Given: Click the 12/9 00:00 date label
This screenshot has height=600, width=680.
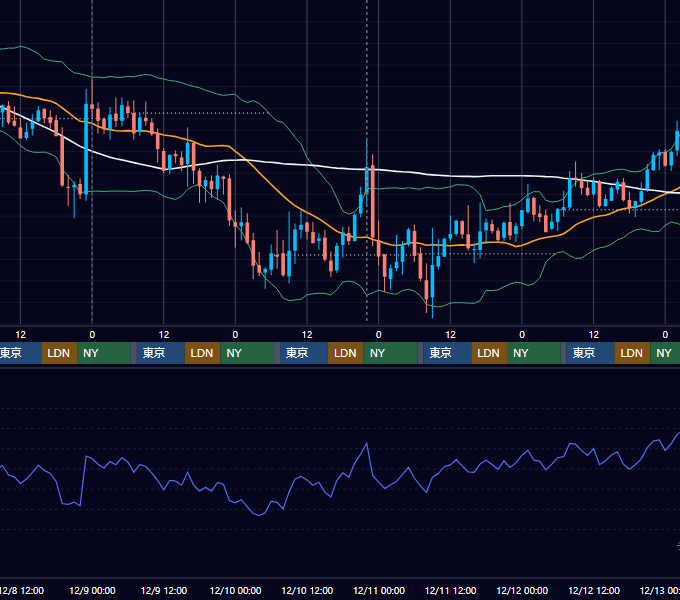Looking at the screenshot, I should point(92,590).
